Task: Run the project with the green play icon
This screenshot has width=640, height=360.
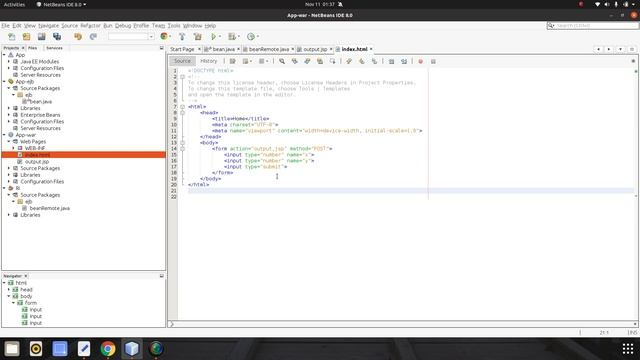Action: pos(213,37)
